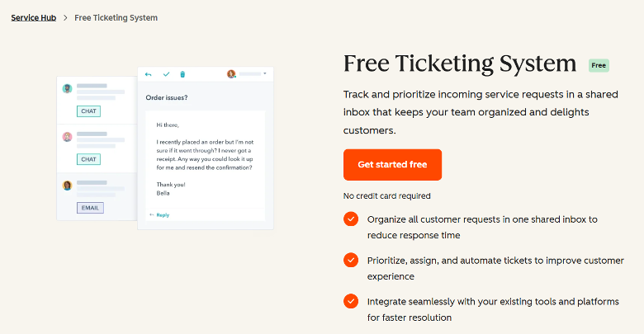Click the orange checkmark beside Organize all customer requests

click(x=351, y=219)
